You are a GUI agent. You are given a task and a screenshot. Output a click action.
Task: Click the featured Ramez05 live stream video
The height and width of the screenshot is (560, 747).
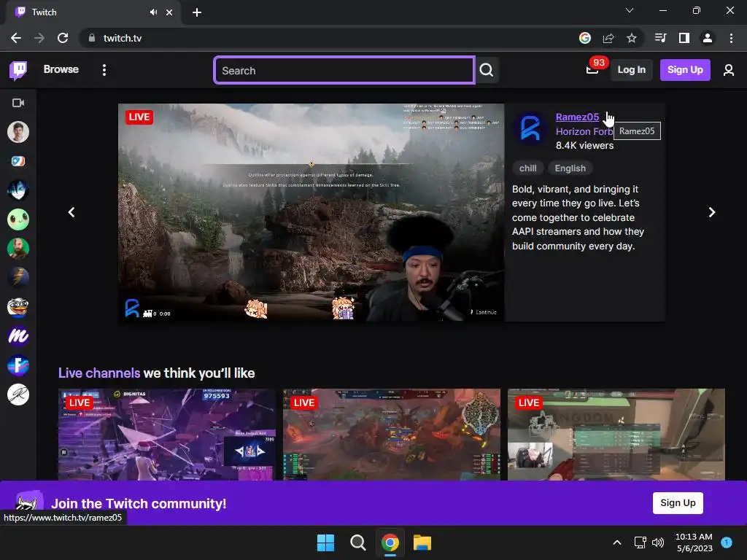click(311, 212)
